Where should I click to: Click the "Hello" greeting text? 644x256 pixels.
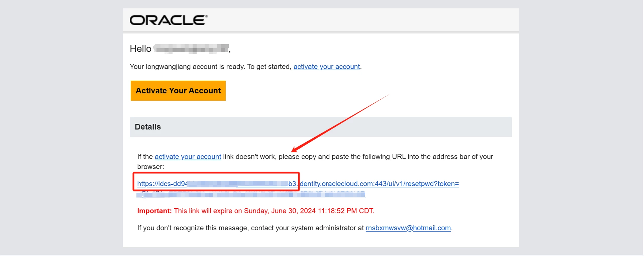[140, 49]
